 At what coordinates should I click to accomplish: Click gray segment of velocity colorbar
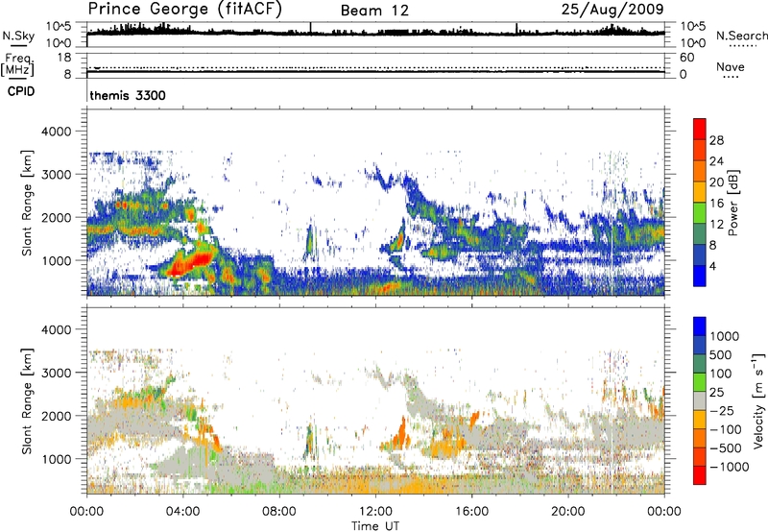click(700, 400)
